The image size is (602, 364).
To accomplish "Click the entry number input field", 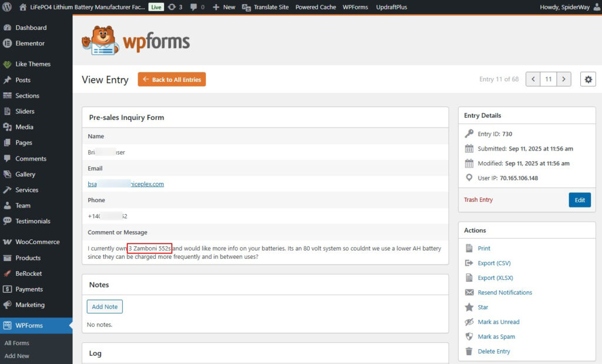I will [549, 79].
